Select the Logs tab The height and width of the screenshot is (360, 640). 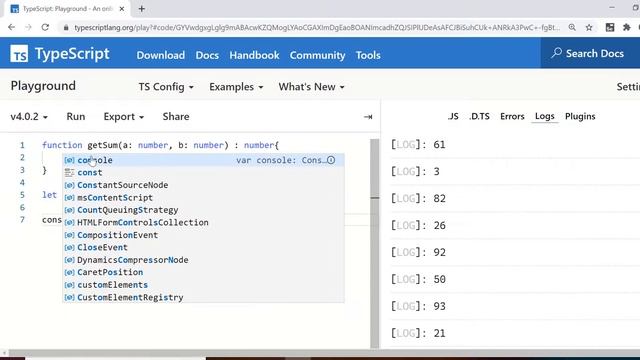[544, 116]
